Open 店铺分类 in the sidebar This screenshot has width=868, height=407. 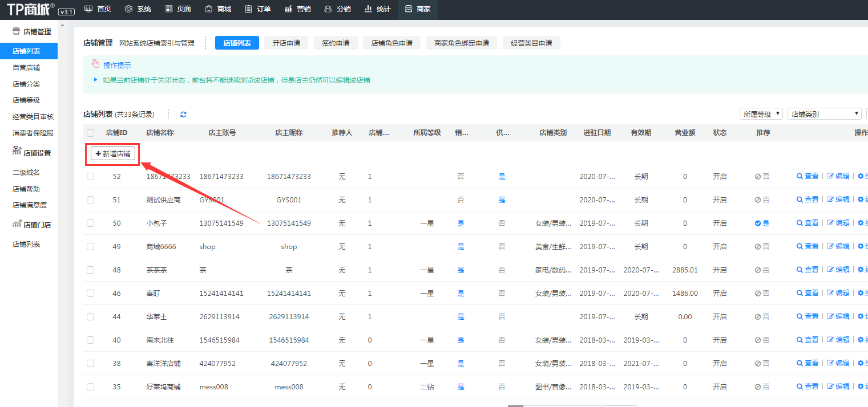pos(26,84)
